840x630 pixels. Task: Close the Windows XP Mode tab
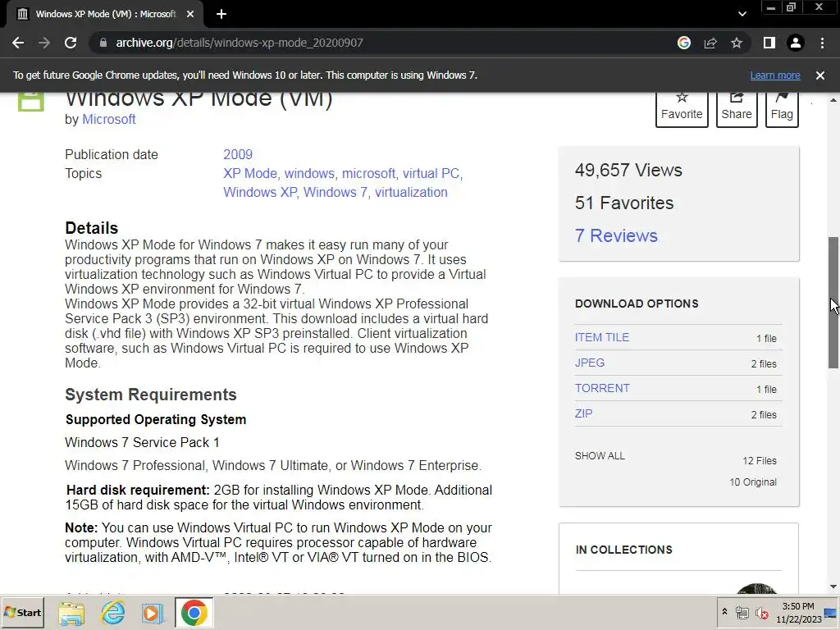click(x=190, y=15)
